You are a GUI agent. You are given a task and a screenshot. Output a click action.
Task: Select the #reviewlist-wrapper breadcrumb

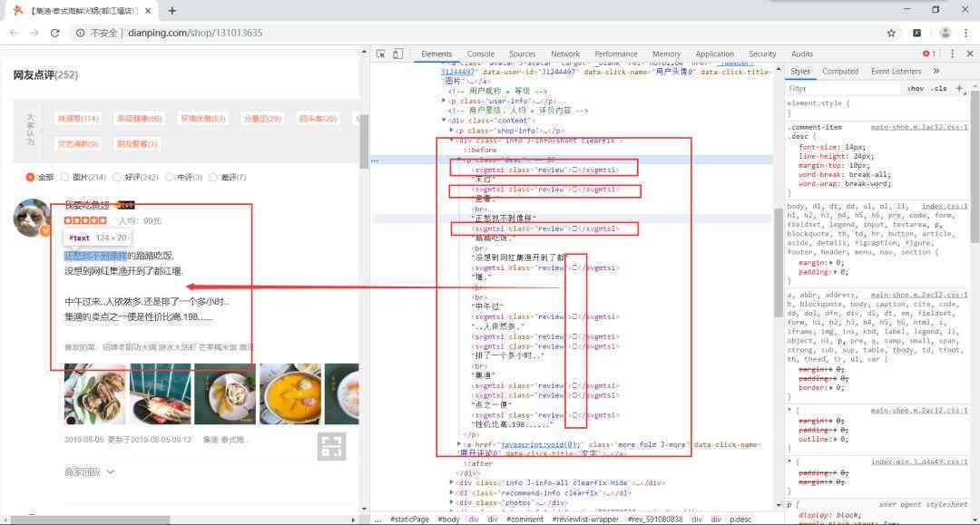click(585, 520)
